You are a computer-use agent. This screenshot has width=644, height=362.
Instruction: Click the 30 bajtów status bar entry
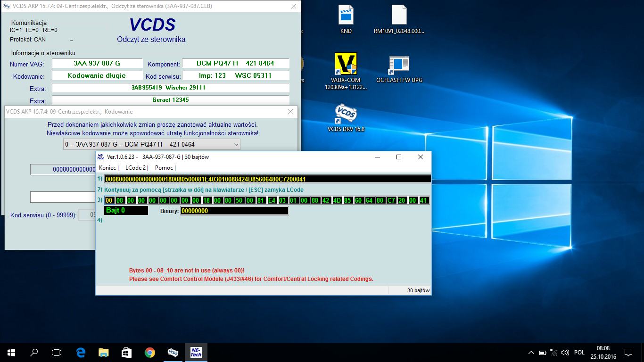pos(418,290)
